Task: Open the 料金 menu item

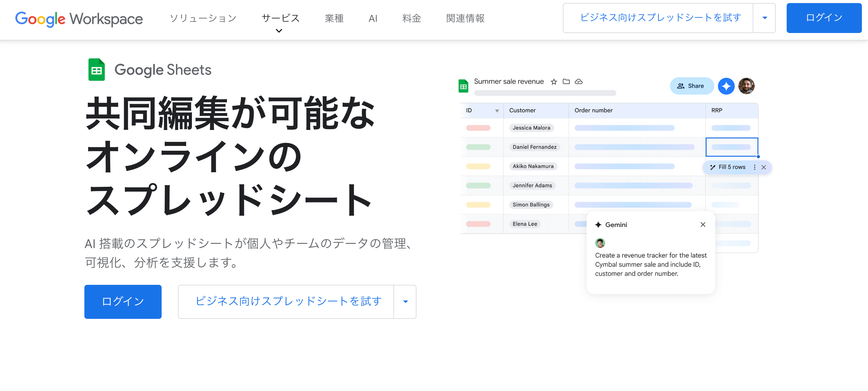Action: click(x=412, y=18)
